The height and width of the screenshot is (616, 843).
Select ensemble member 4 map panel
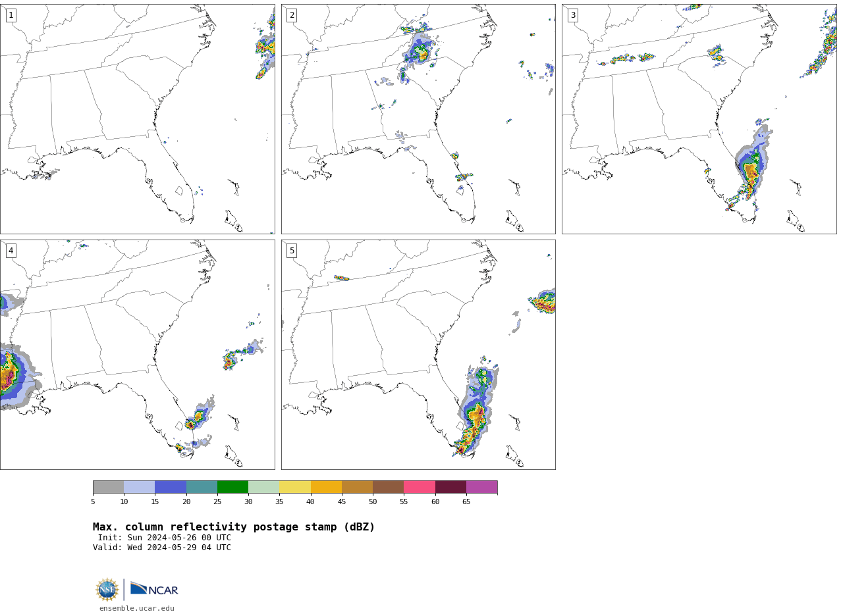coord(137,355)
